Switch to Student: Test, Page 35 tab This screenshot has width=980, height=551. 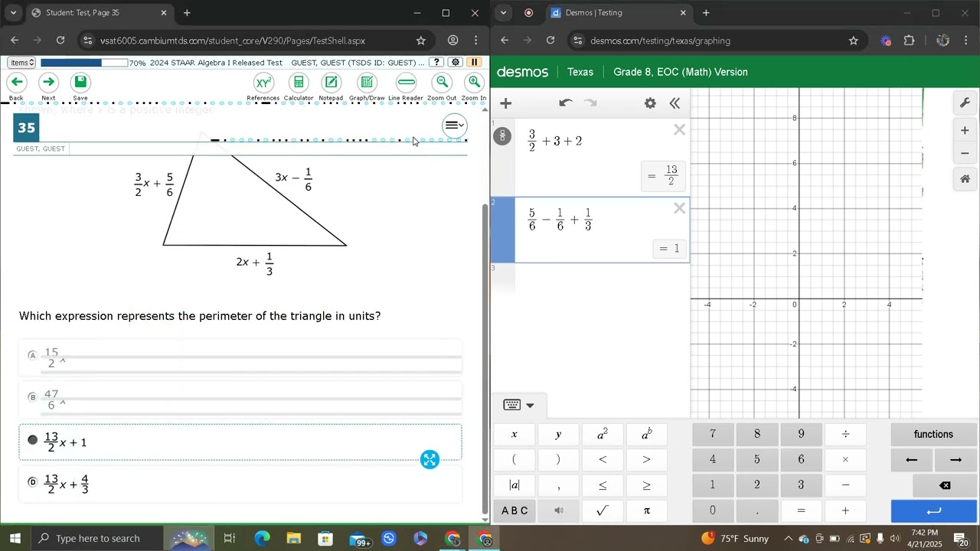[100, 13]
